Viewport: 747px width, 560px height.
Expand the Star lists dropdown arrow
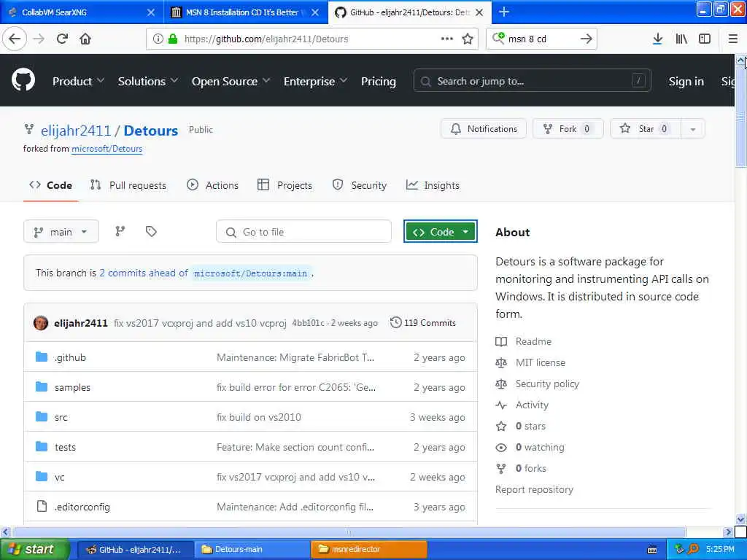pyautogui.click(x=693, y=129)
